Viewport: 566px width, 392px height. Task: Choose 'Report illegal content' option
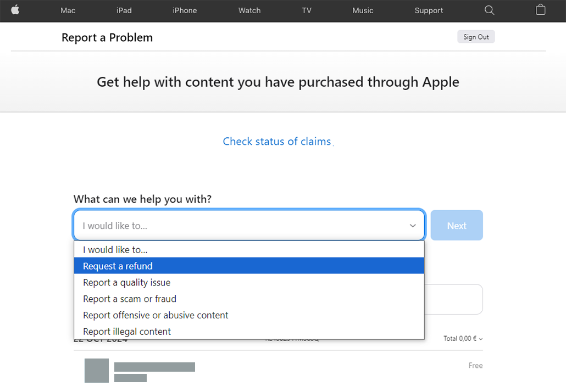tap(249, 332)
